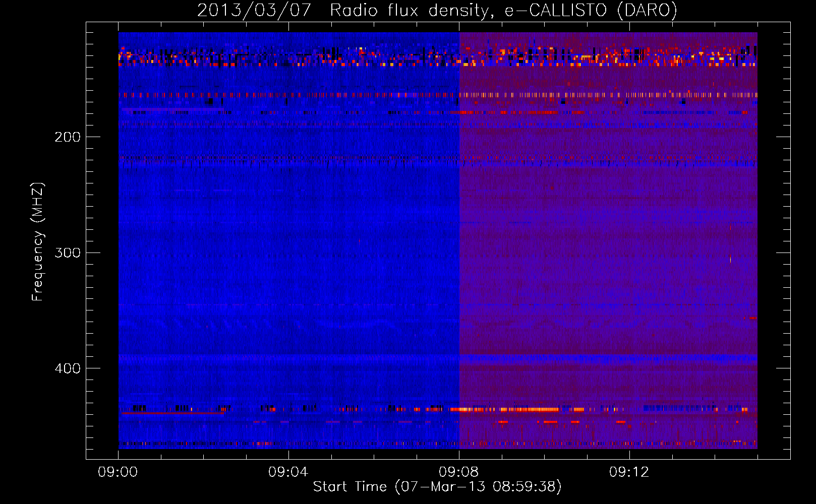
Task: Click the '200' frequency tick label
Action: tap(68, 137)
